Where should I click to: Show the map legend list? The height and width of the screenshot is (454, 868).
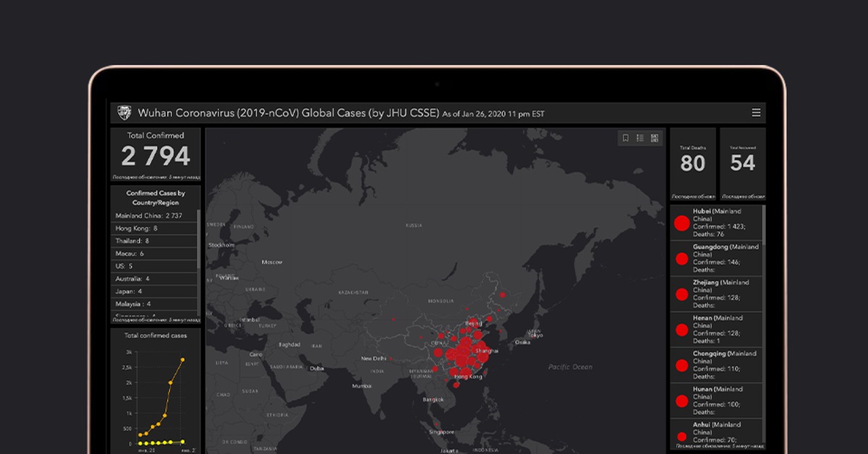640,138
